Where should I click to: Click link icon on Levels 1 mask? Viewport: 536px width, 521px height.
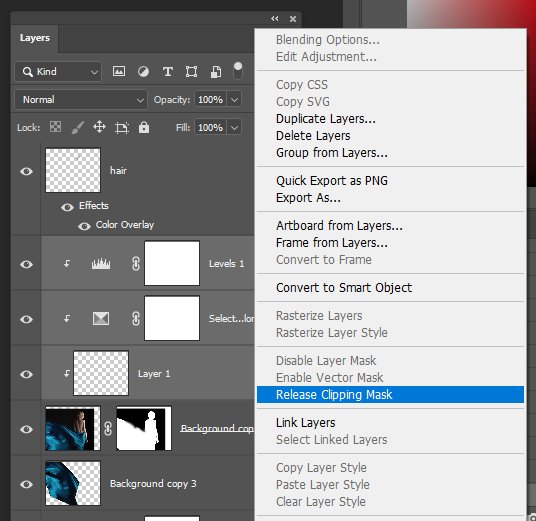[x=136, y=264]
